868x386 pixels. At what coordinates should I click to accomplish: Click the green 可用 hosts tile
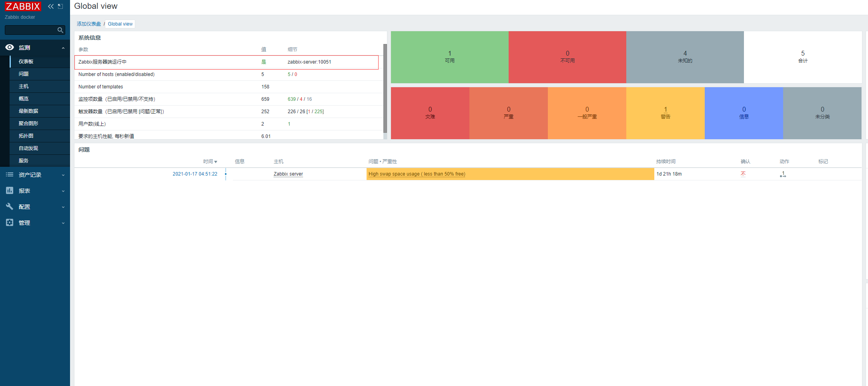450,57
